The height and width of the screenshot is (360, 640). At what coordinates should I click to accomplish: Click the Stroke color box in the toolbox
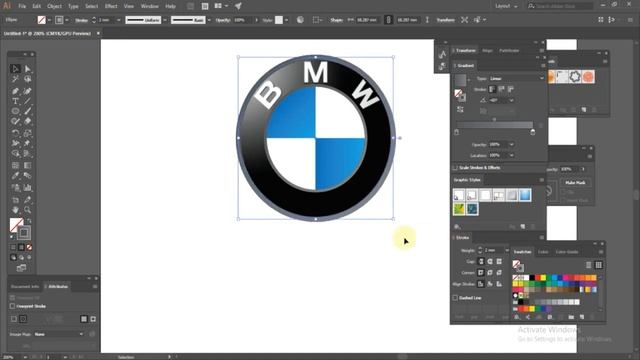[x=24, y=233]
